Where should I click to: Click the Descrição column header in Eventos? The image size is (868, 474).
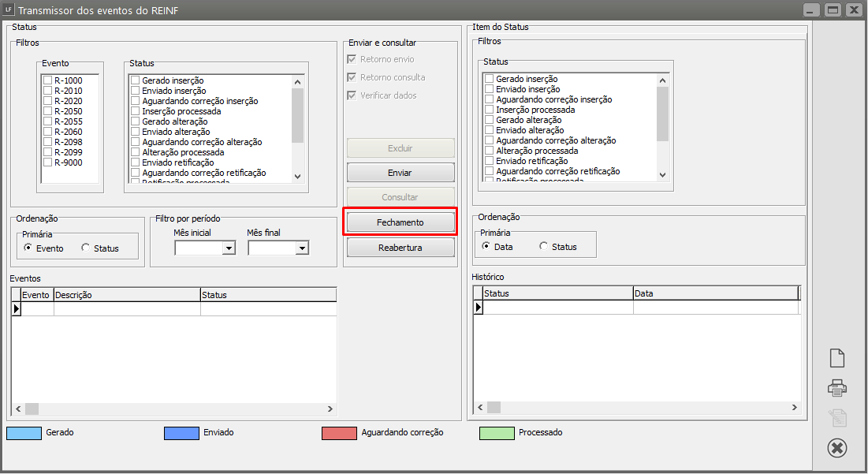click(126, 295)
